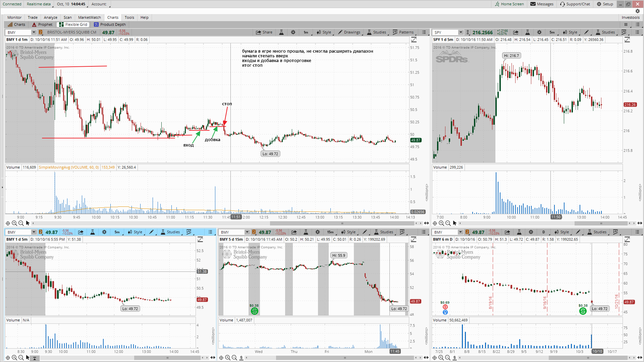Toggle the scale button on BMY 15m chart
The width and height of the screenshot is (644, 362).
(x=414, y=239)
